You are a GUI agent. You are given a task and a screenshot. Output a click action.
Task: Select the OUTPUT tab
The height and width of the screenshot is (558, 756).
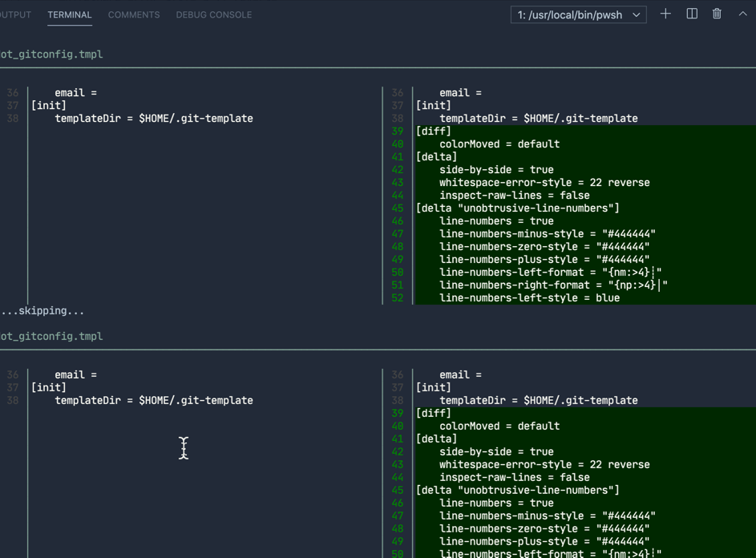click(14, 14)
